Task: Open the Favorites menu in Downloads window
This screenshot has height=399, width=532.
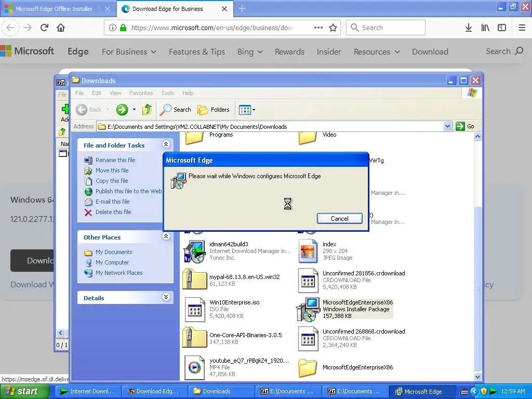Action: coord(141,93)
